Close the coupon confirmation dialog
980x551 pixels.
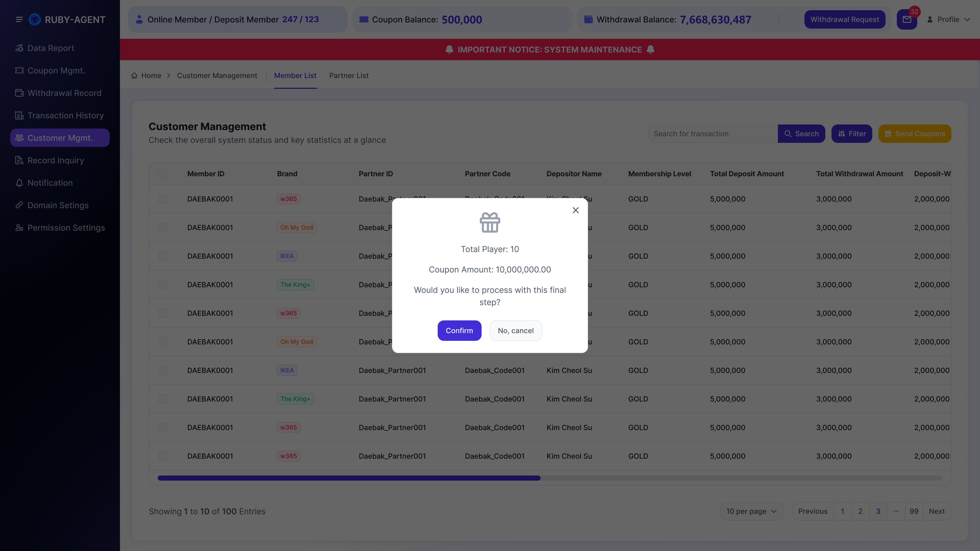click(575, 210)
